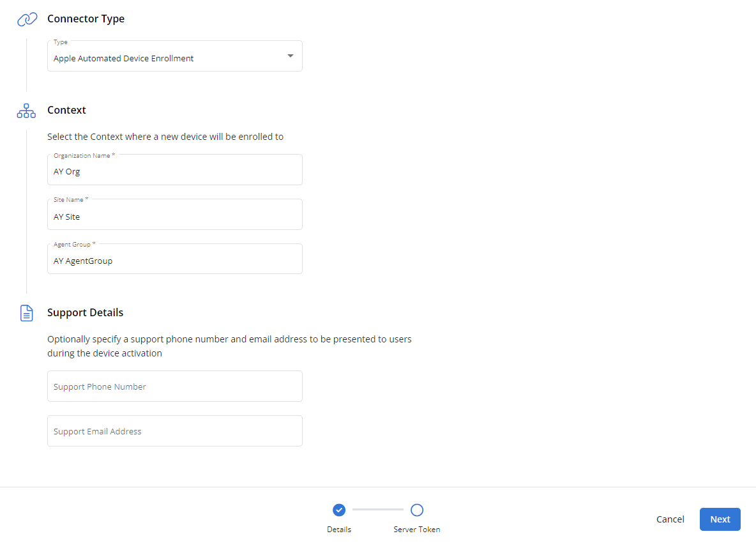The width and height of the screenshot is (756, 550).
Task: Click the Support Details section heading
Action: [x=86, y=313]
